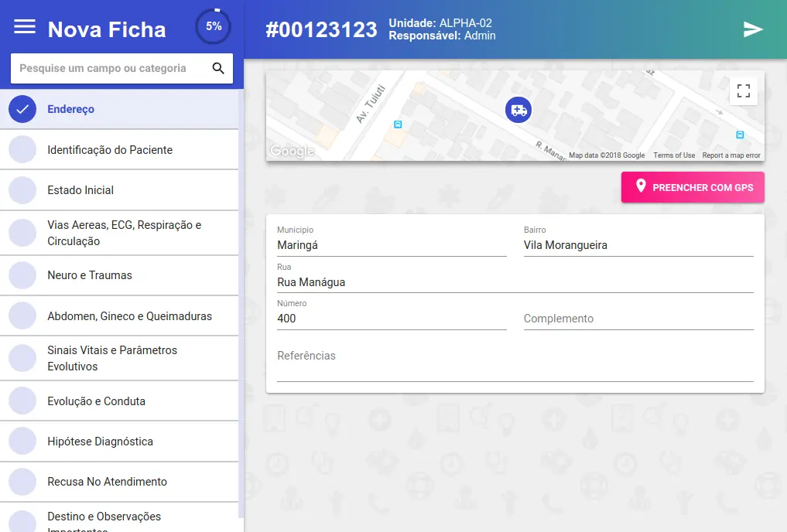Click the search magnifier icon

[x=218, y=68]
